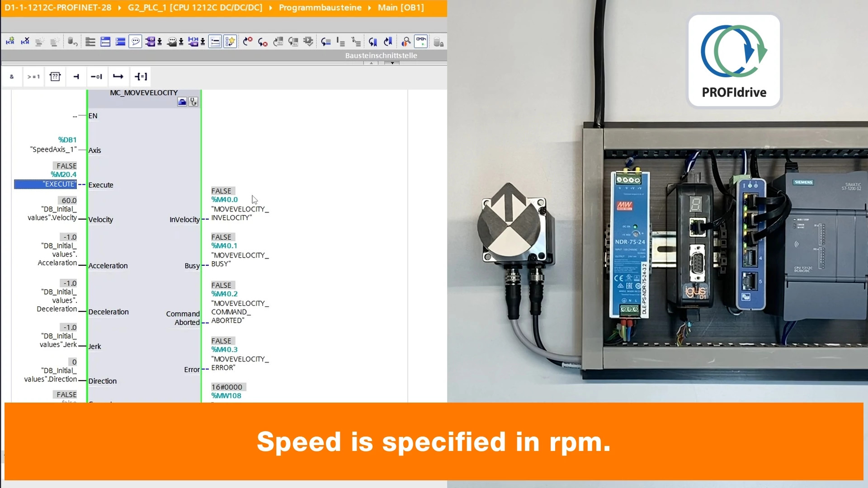
Task: Click the 60.0 velocity value
Action: 69,200
